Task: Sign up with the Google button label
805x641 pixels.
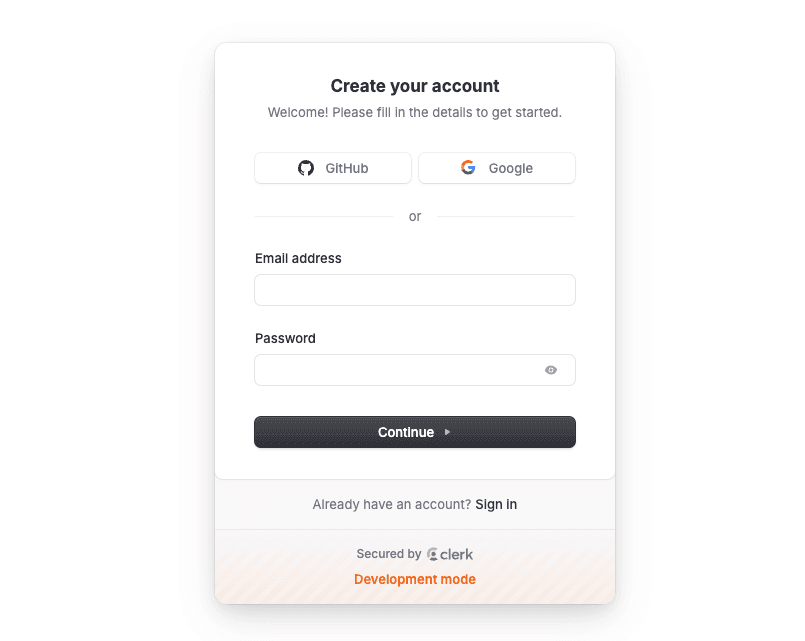Action: (511, 168)
